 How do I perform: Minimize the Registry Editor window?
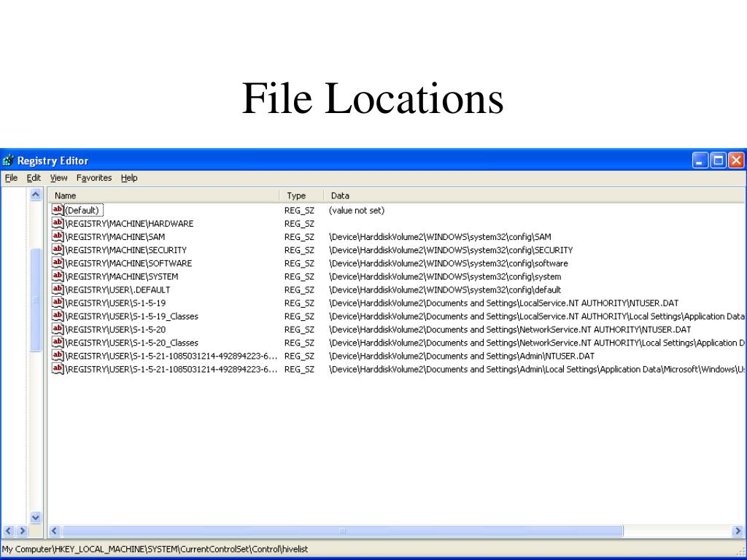pyautogui.click(x=700, y=160)
